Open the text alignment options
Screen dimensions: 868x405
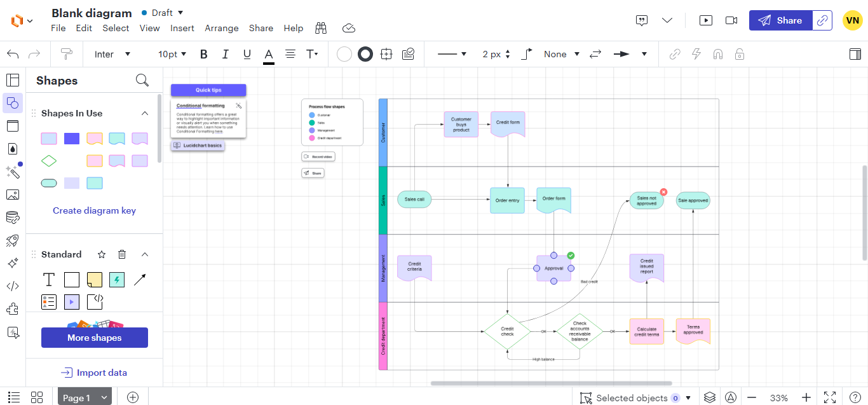coord(290,54)
